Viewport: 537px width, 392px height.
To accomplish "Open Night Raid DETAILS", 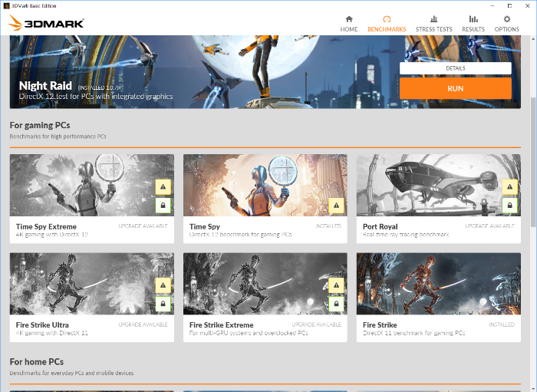I will pos(456,68).
